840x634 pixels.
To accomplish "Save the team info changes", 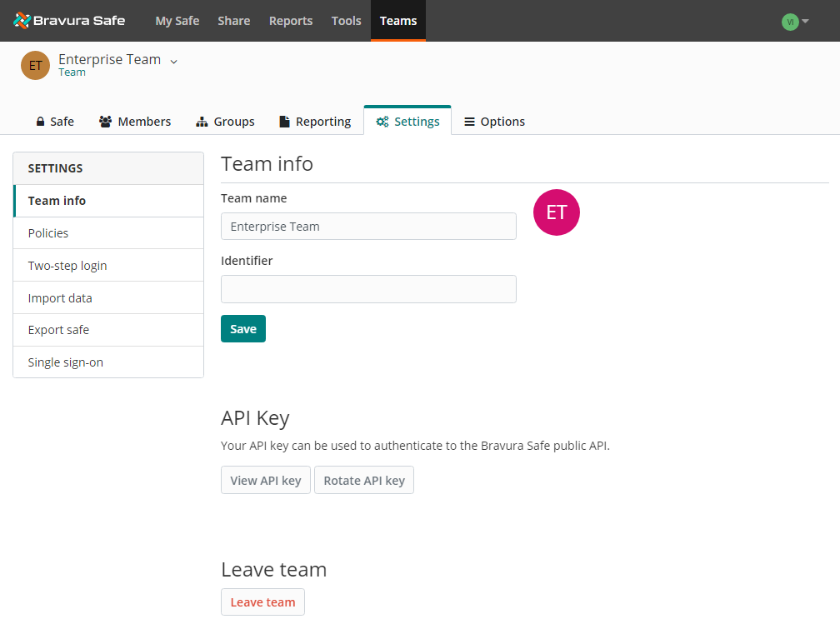I will [x=242, y=328].
